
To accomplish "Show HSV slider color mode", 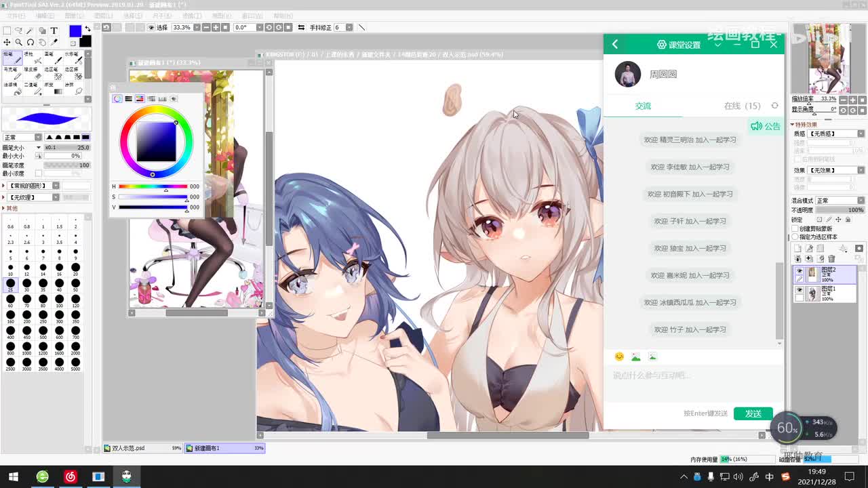I will tap(140, 99).
